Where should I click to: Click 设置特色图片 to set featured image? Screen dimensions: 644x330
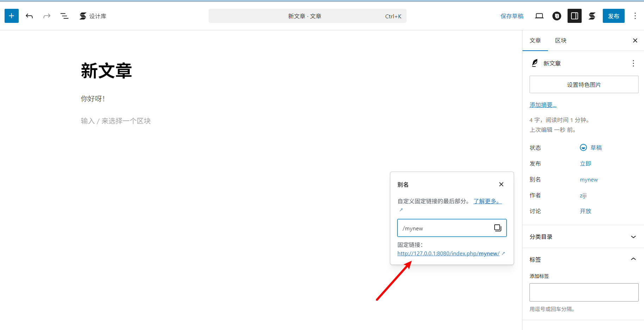click(x=584, y=84)
